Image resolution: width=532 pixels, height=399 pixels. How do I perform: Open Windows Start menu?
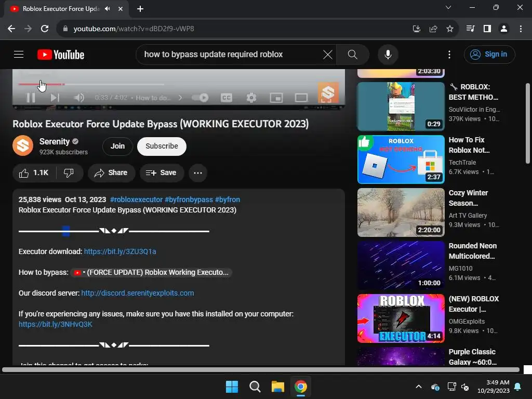point(232,387)
